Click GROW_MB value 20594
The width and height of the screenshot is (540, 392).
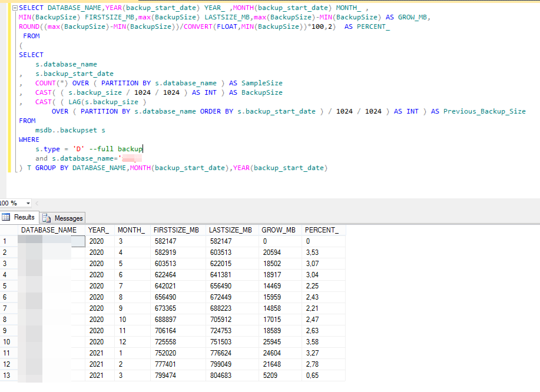click(x=280, y=253)
